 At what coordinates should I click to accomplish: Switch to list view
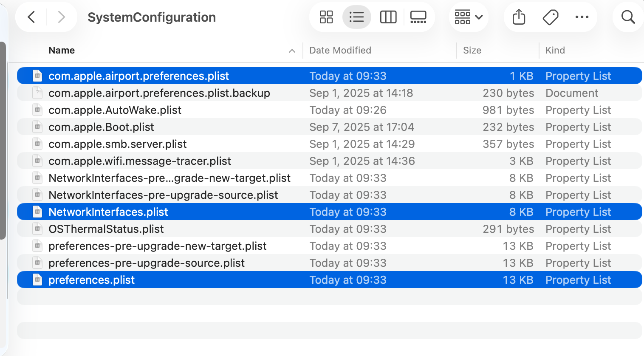[356, 17]
